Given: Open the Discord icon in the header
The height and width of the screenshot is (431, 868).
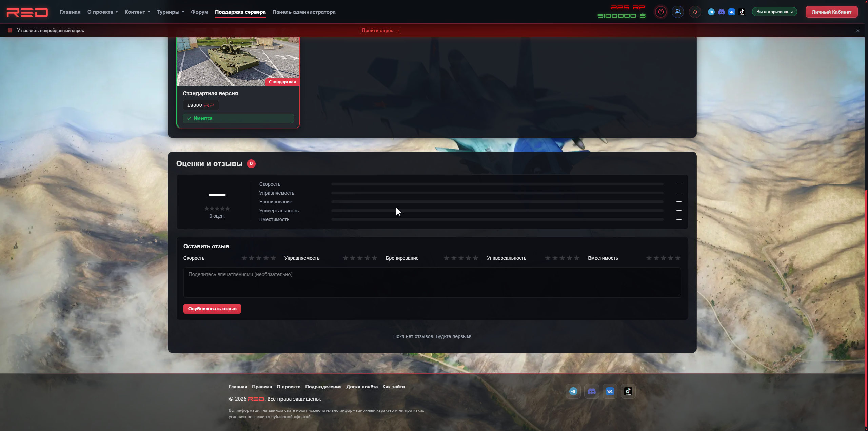Looking at the screenshot, I should [722, 12].
